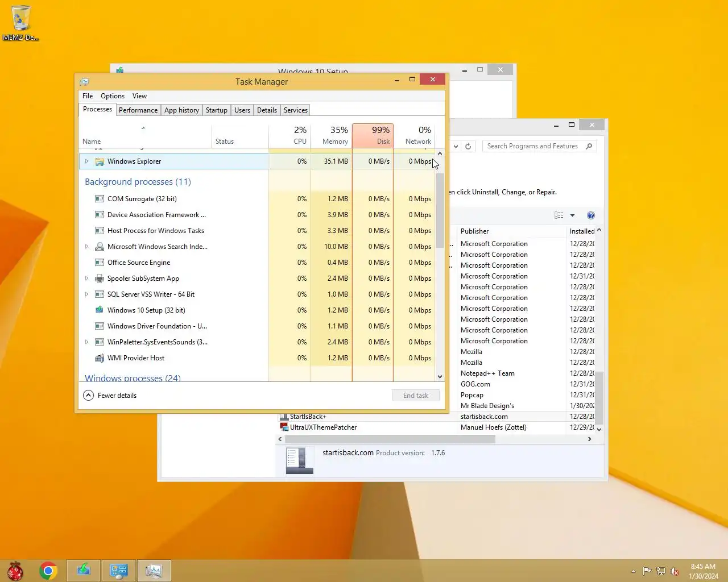
Task: Open Control Panel taskbar button
Action: [x=119, y=571]
